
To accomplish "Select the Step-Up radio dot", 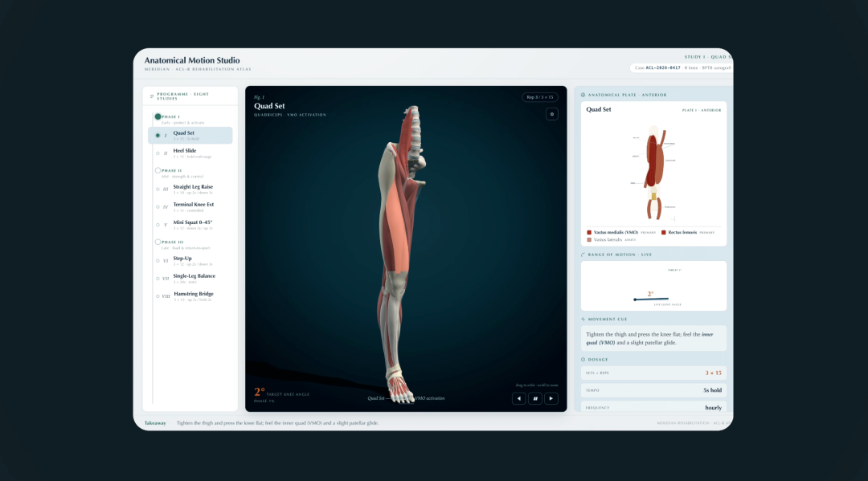I will tap(158, 261).
